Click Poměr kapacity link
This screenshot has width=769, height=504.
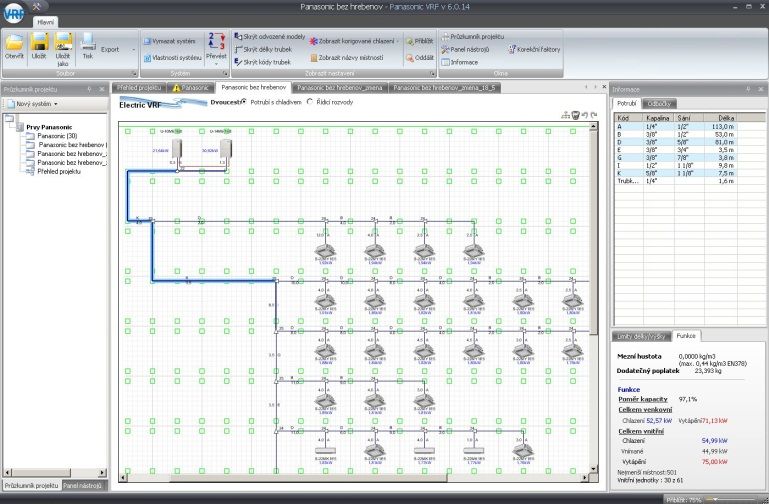pos(642,399)
